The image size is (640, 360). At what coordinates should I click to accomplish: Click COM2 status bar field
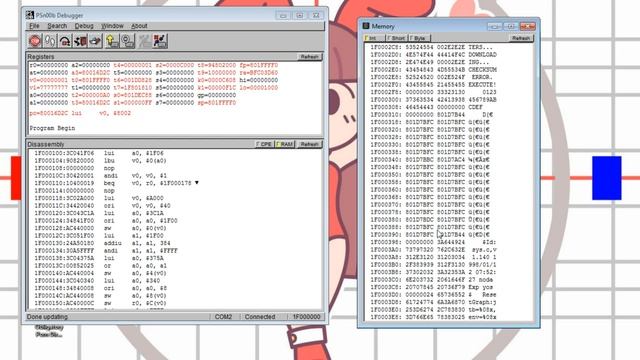tap(223, 317)
